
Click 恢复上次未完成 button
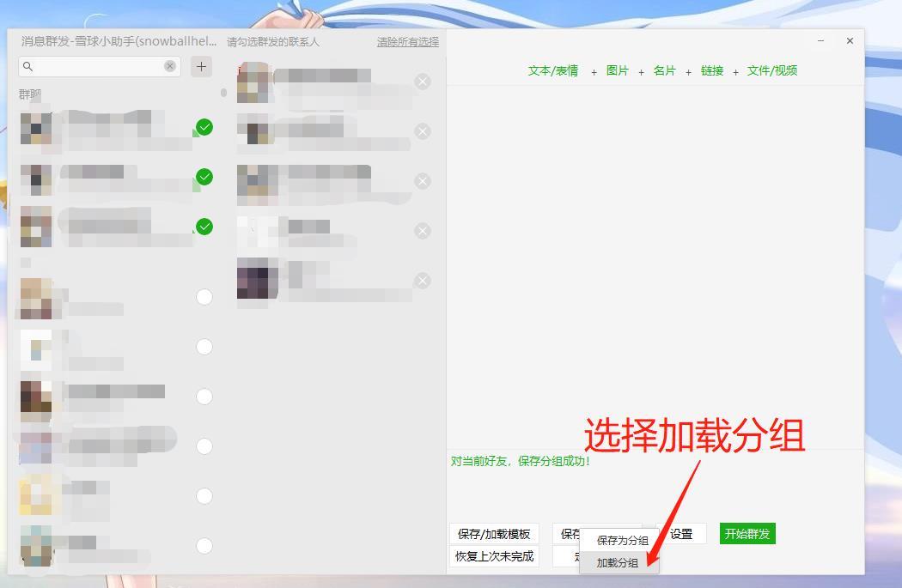click(494, 556)
